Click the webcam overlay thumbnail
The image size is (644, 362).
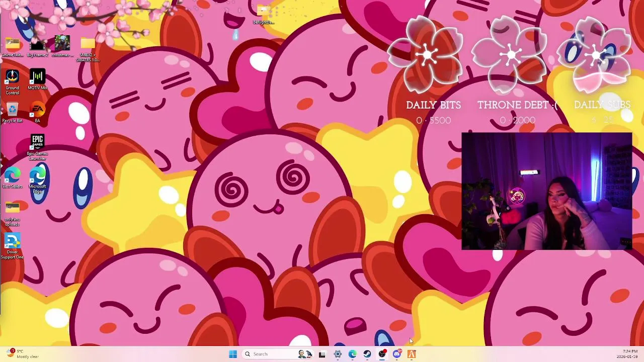click(x=547, y=191)
